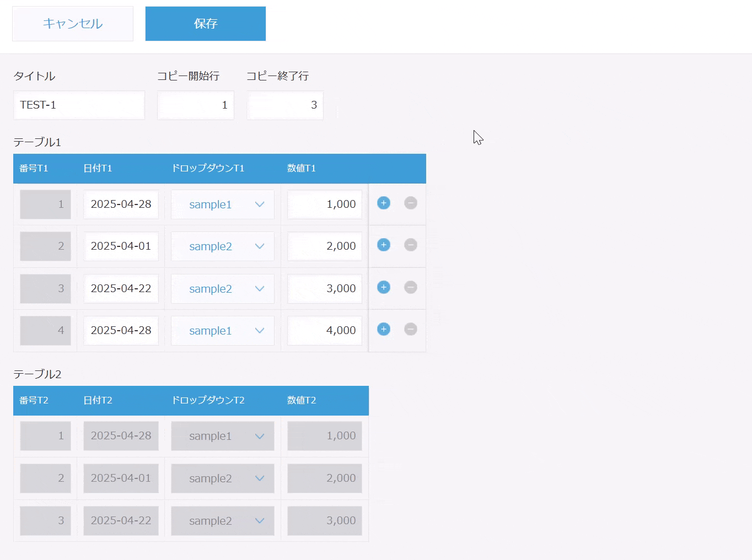Click the 番号T1 field in row 2
Viewport: 752px width, 560px height.
pos(45,246)
